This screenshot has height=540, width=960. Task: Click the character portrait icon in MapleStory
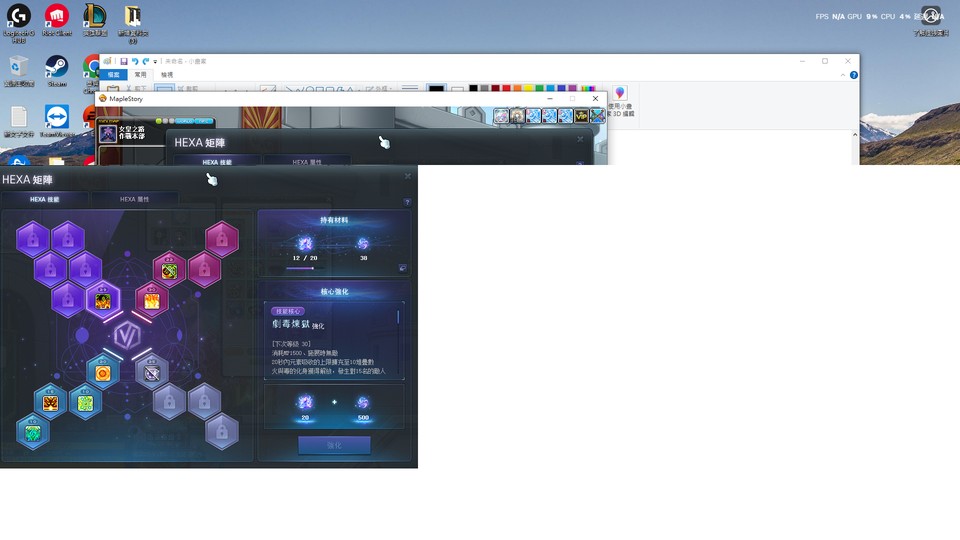pos(108,133)
